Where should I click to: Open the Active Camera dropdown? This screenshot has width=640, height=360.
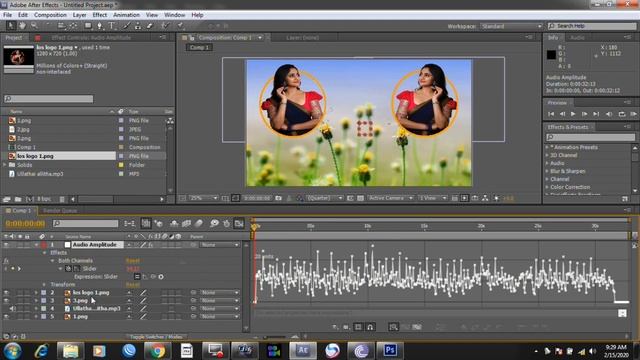coord(390,198)
